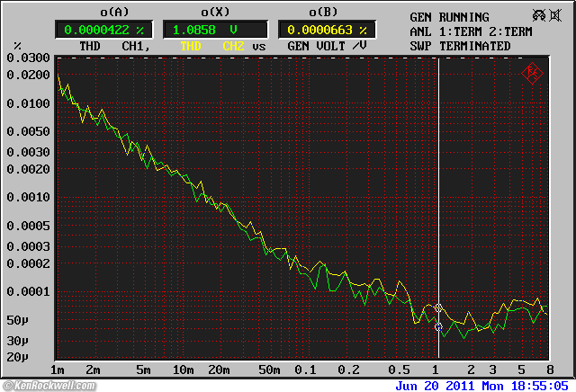Click the '0.0005' y-axis label
Screen dimensions: 576x392
tap(28, 226)
